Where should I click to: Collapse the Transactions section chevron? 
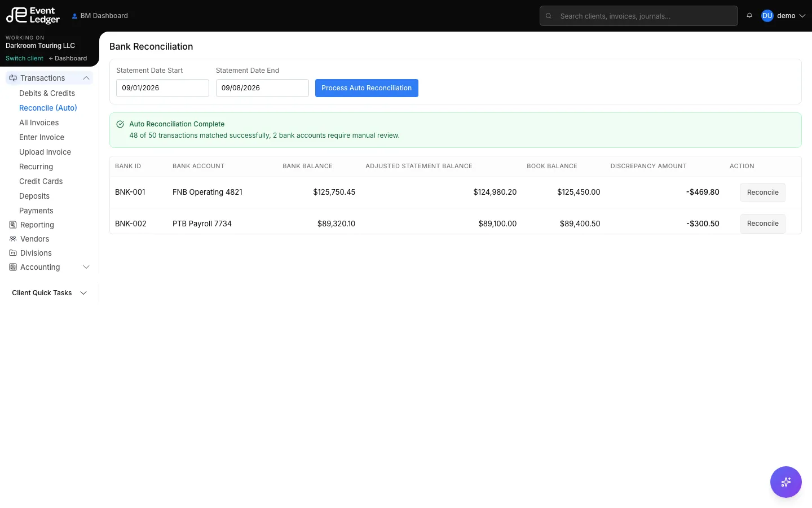click(86, 78)
